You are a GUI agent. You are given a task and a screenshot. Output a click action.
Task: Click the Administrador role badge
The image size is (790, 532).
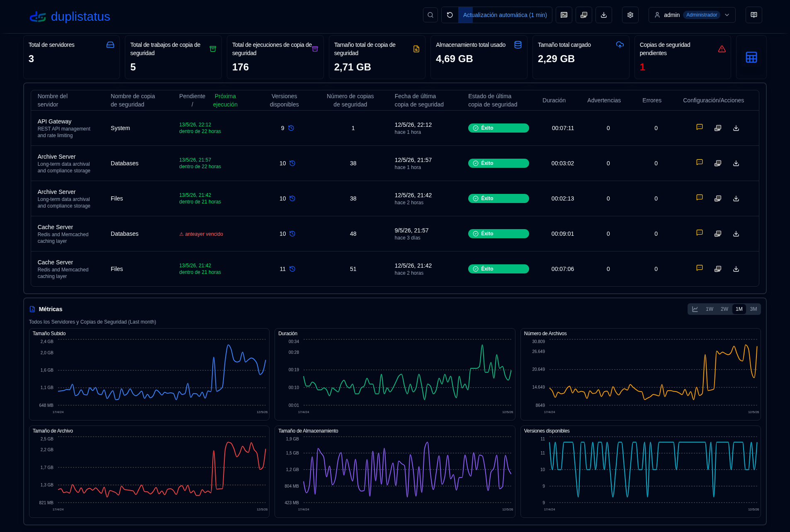[701, 15]
